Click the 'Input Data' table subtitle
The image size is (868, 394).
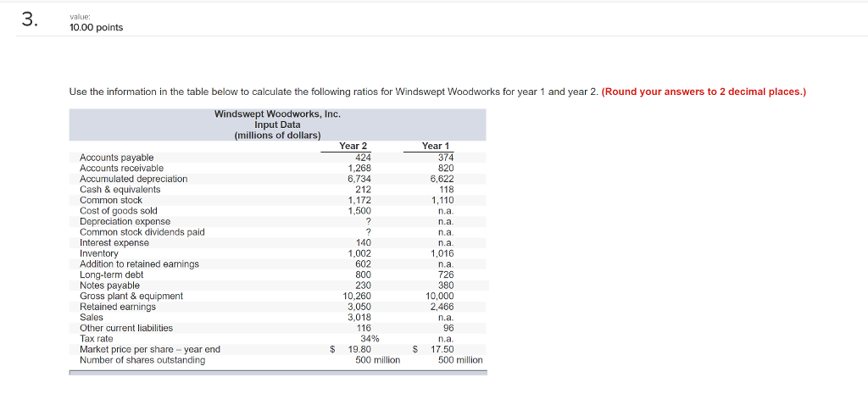pos(277,125)
